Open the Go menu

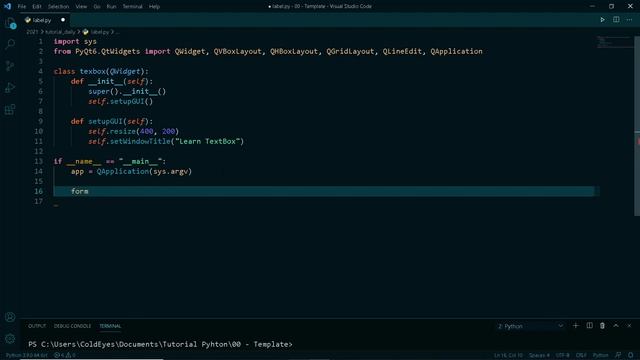[x=97, y=7]
